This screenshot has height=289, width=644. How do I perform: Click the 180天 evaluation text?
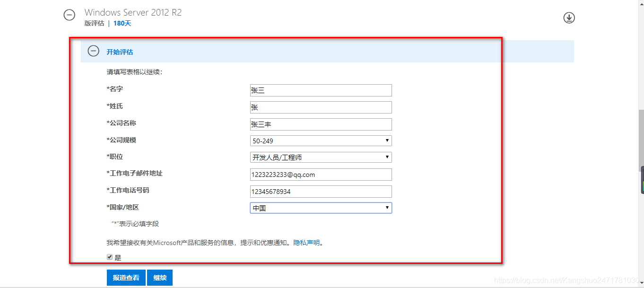point(122,23)
